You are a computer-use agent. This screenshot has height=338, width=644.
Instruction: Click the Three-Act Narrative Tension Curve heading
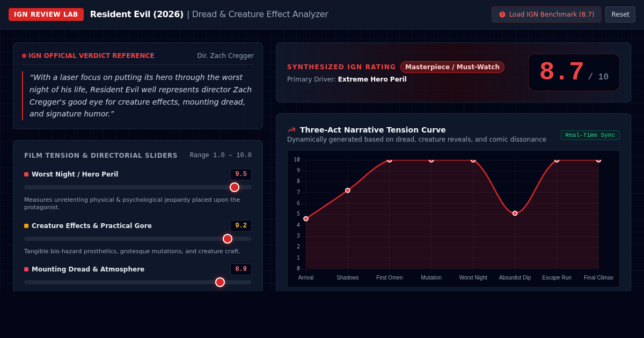(x=373, y=130)
